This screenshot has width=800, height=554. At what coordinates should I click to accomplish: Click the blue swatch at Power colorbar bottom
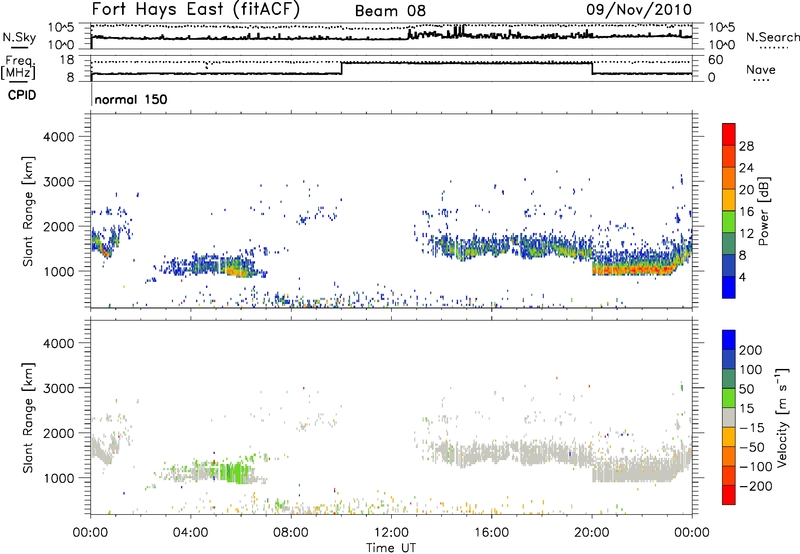click(729, 287)
